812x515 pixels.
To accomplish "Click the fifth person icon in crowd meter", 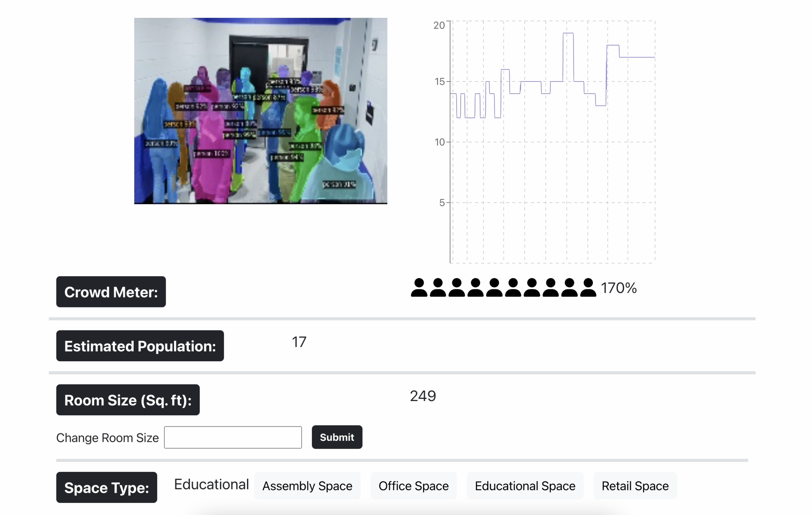I will [x=494, y=287].
